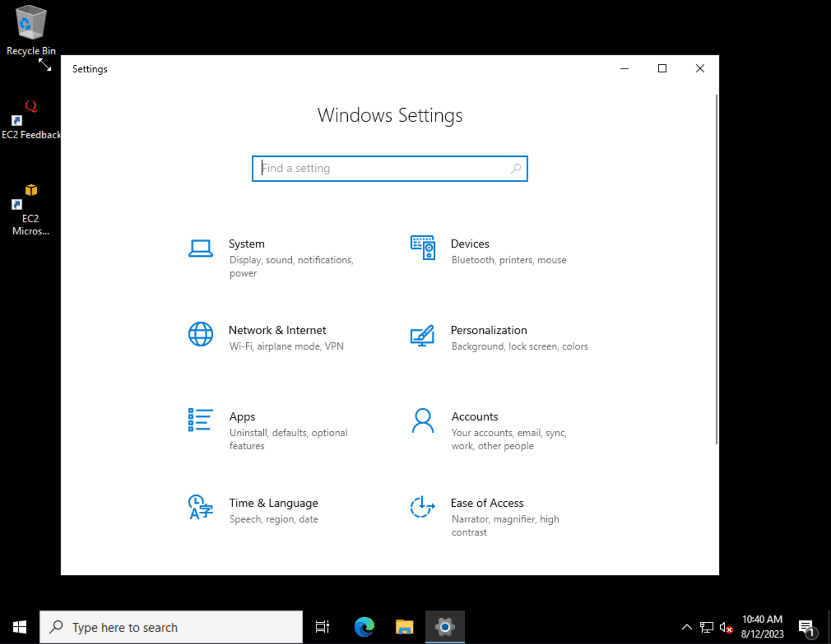
Task: Expand hidden icons in the system tray
Action: [686, 626]
